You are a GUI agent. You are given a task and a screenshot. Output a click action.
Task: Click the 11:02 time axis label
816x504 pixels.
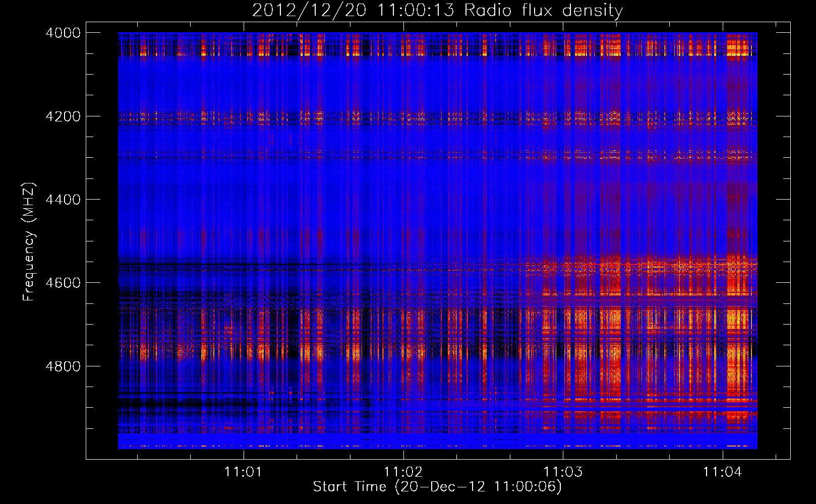pyautogui.click(x=403, y=472)
